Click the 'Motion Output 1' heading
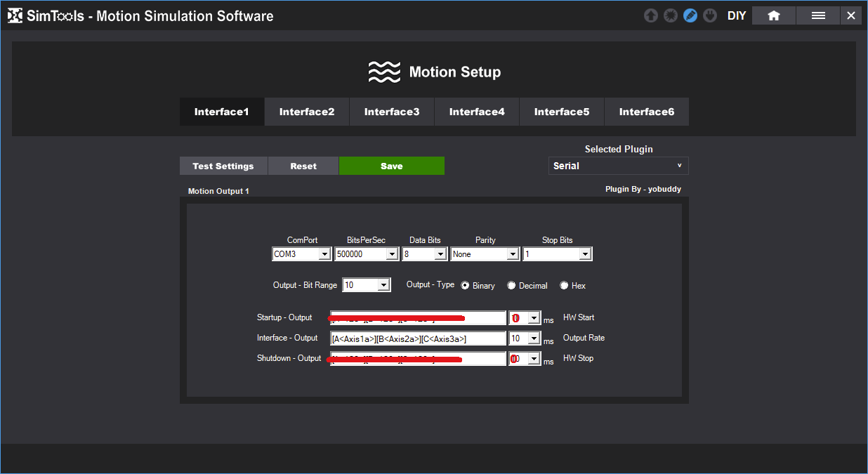This screenshot has width=868, height=474. [218, 191]
